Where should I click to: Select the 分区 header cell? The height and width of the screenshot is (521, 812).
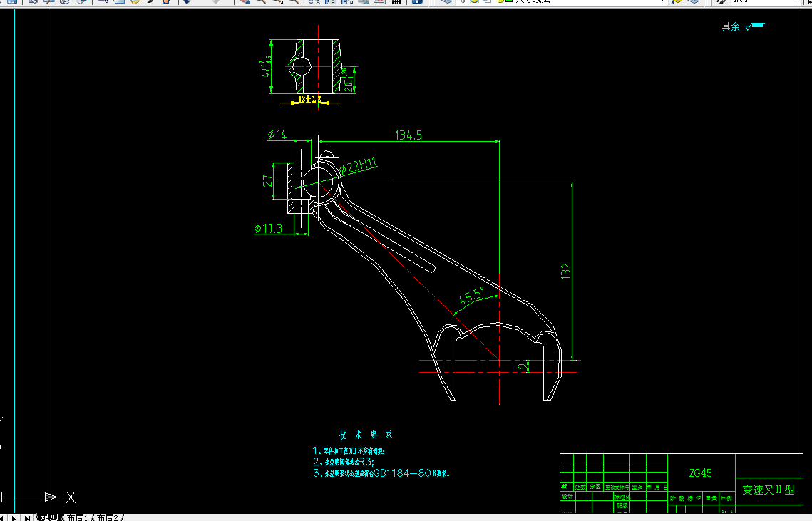coord(595,487)
